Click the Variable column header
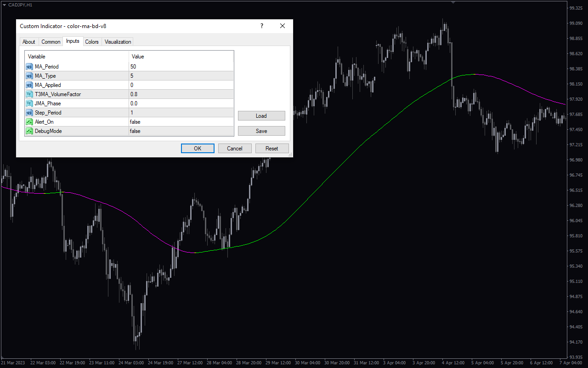Viewport: 588px width, 368px height. pyautogui.click(x=77, y=57)
